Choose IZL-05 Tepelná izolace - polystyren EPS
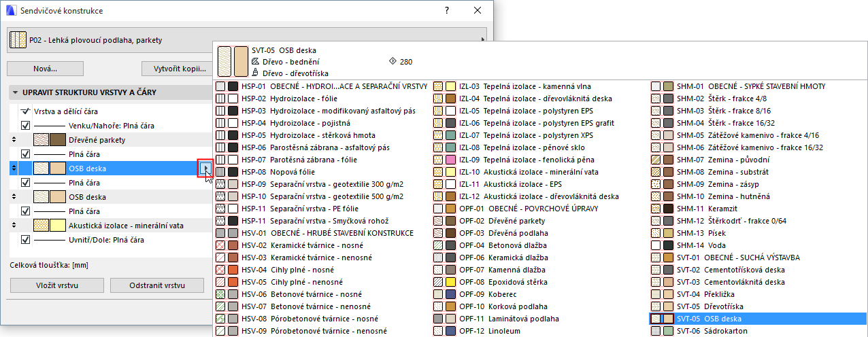 [540, 111]
